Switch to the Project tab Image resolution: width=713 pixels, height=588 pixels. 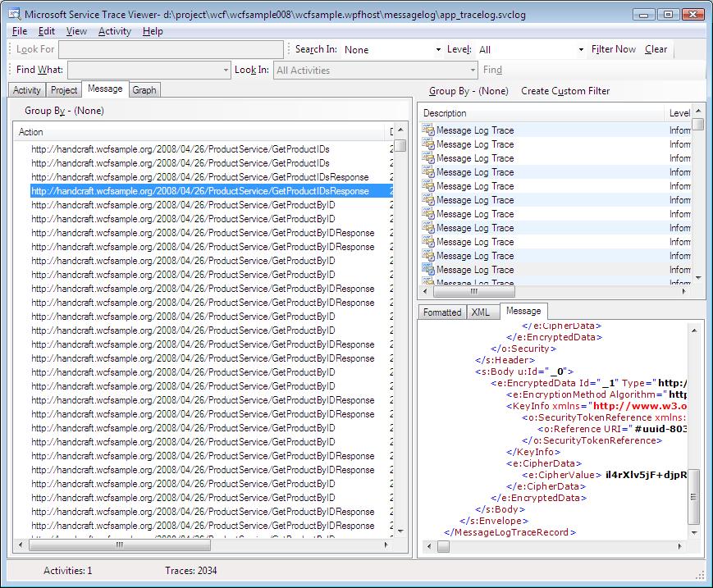point(64,90)
